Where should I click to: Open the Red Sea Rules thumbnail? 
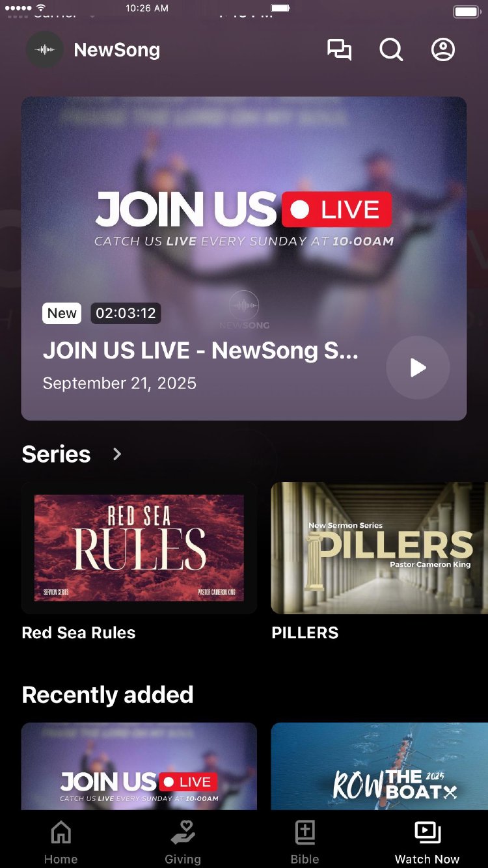139,548
